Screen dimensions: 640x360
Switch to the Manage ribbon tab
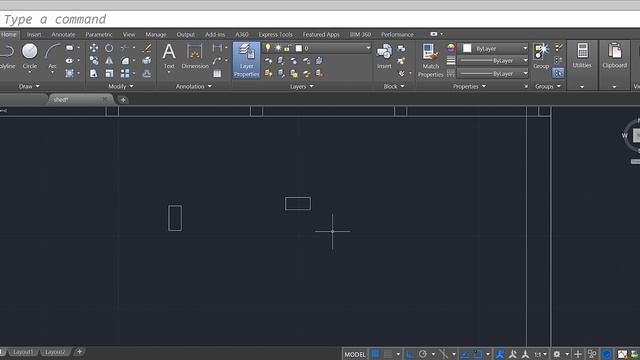156,34
